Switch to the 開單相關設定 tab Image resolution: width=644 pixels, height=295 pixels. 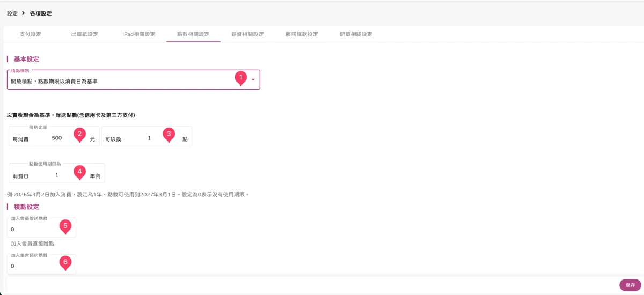coord(356,34)
